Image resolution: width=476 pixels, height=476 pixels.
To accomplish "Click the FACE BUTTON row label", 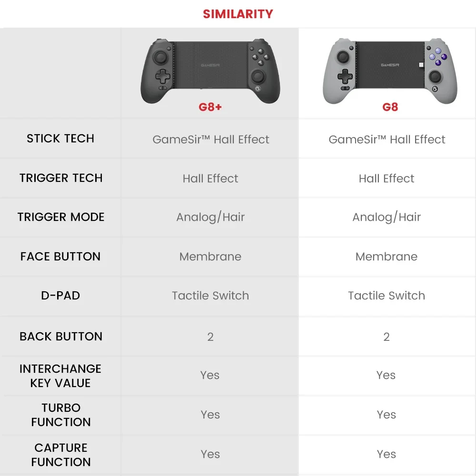I will click(60, 257).
